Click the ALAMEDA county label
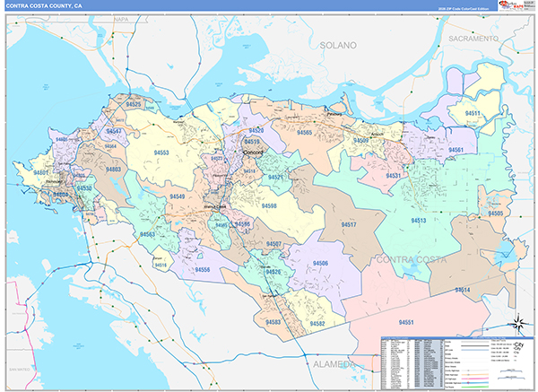The image size is (538, 392). 334,364
